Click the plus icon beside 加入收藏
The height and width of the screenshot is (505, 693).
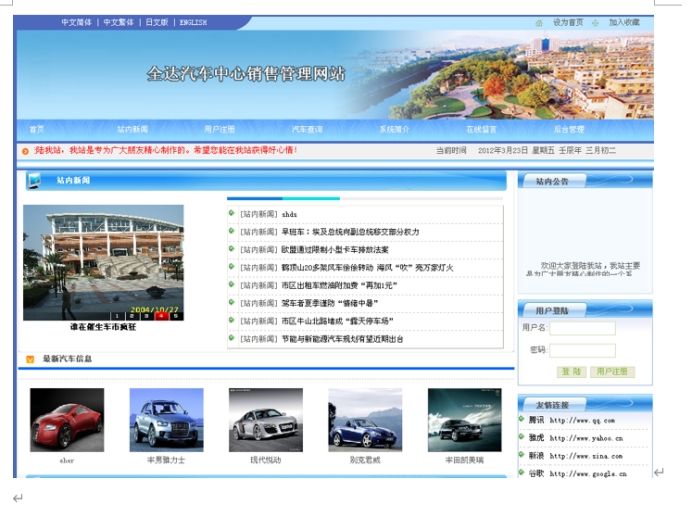595,23
